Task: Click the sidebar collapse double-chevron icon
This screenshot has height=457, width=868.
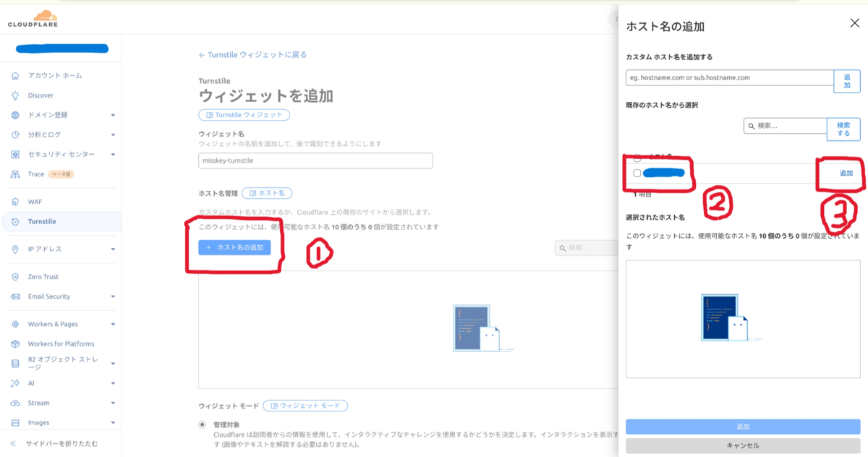Action: (13, 443)
